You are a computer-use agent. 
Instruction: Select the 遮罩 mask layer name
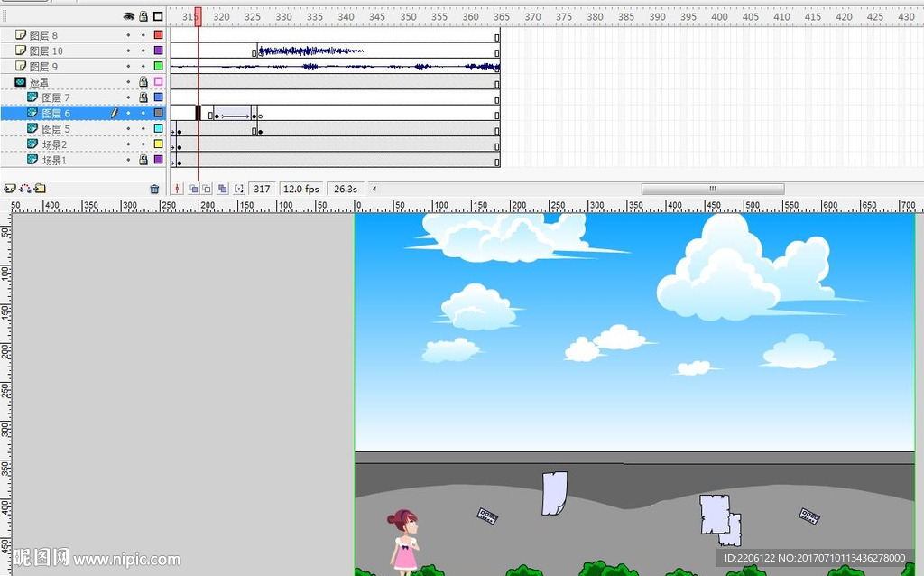click(39, 82)
